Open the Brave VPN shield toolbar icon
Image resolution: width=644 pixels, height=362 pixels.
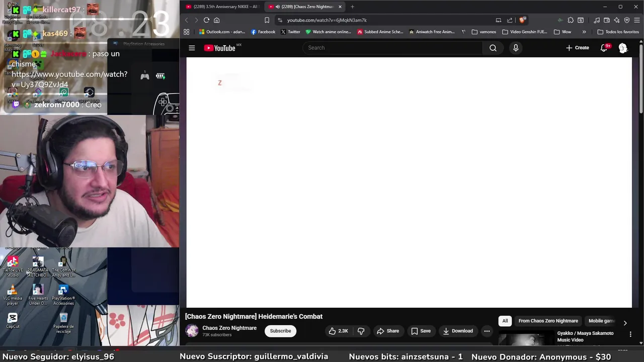pyautogui.click(x=627, y=20)
